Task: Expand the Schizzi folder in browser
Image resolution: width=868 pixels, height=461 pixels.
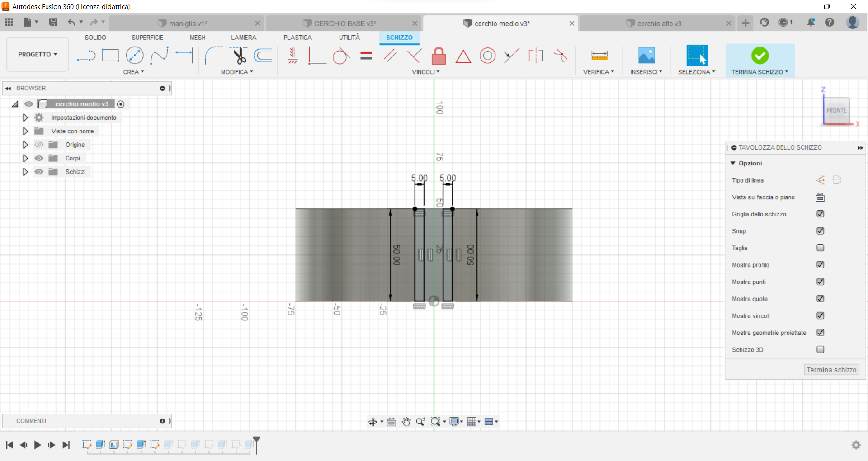Action: (x=25, y=172)
